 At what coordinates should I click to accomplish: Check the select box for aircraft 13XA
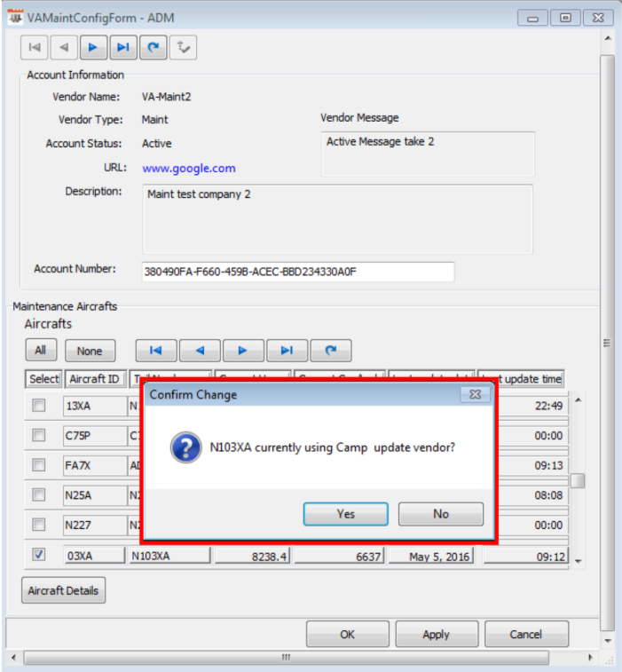(39, 406)
